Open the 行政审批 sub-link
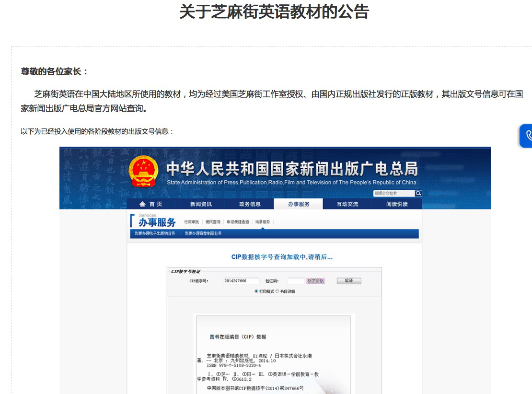532x394 pixels. [192, 222]
